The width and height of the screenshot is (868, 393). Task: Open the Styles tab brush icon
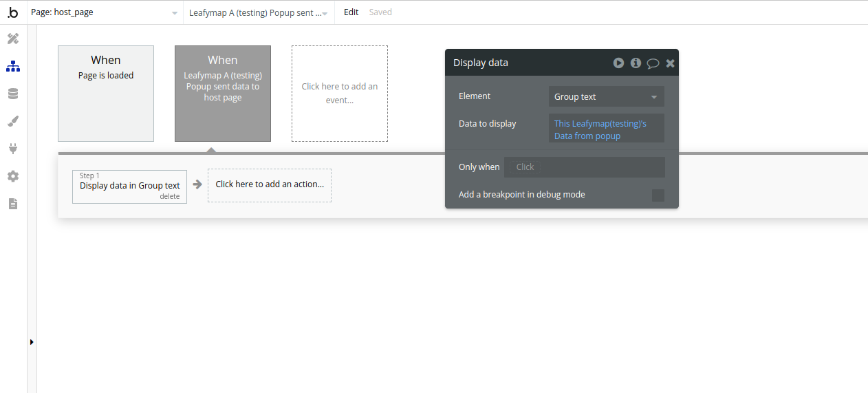coord(12,121)
